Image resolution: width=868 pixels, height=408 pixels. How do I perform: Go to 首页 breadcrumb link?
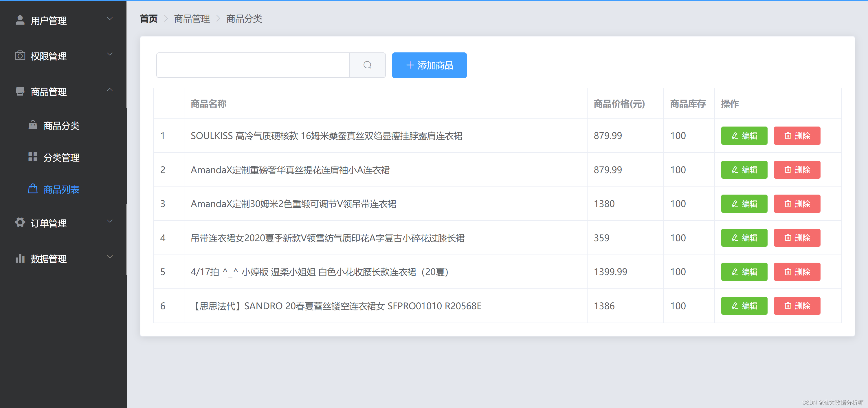coord(148,19)
